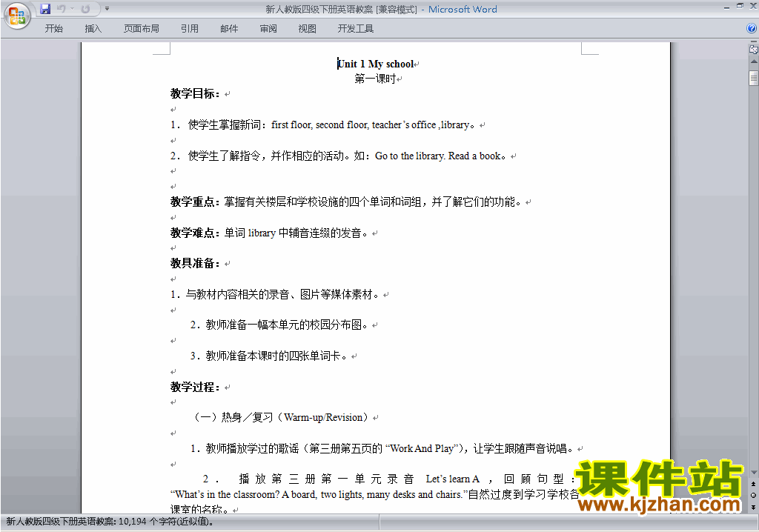759x532 pixels.
Task: Switch to the 页面布局 tab
Action: (x=142, y=29)
